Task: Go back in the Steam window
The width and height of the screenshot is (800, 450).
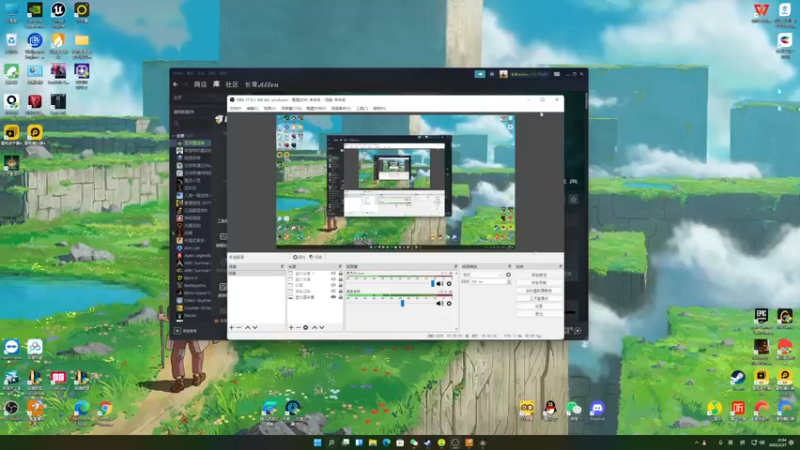Action: 176,84
